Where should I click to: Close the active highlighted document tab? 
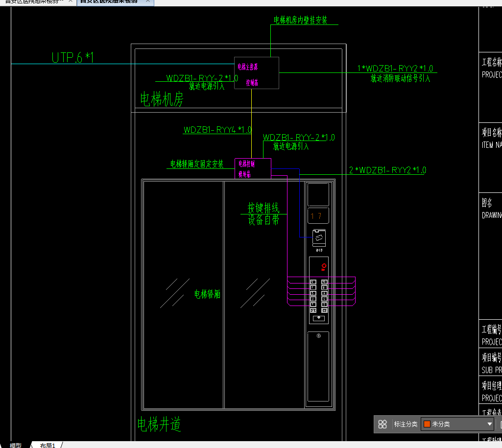click(147, 1)
